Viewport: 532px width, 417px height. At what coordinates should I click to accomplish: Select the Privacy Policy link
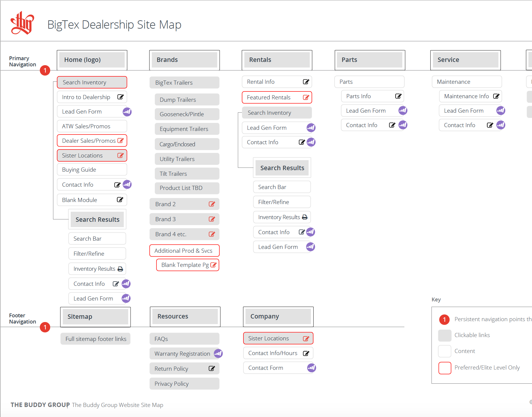185,384
